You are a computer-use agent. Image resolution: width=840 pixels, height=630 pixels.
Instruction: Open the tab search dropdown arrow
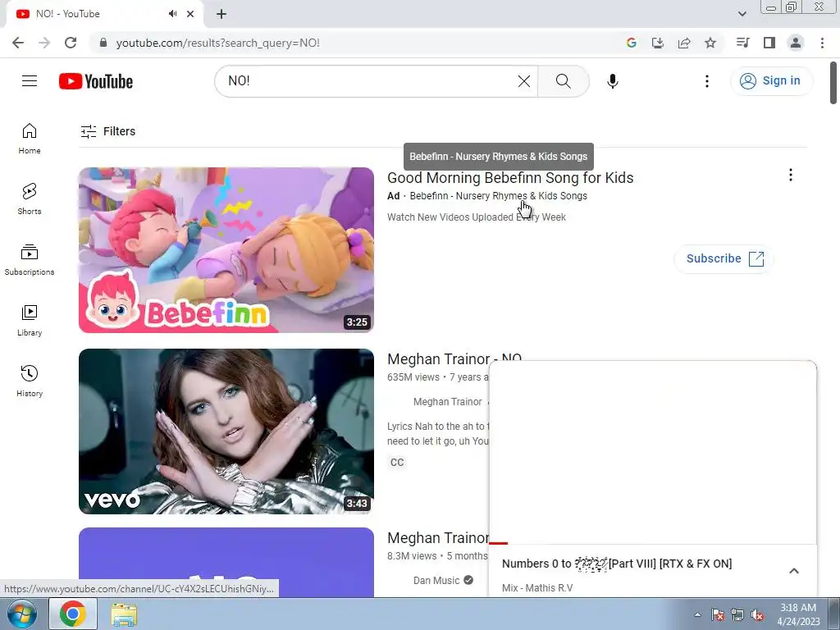pyautogui.click(x=742, y=14)
